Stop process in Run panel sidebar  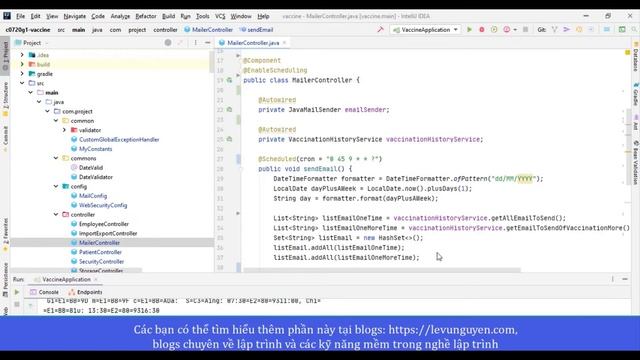pyautogui.click(x=17, y=304)
